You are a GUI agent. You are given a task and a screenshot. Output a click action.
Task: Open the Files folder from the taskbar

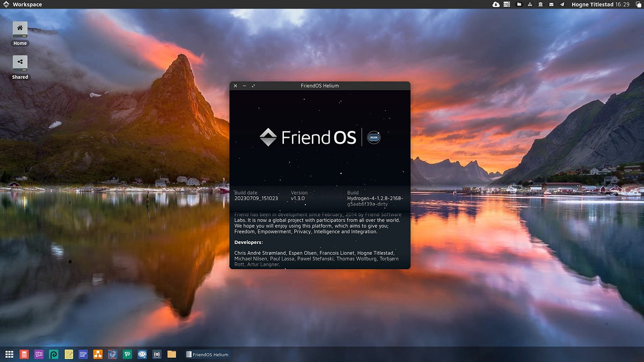coord(171,354)
